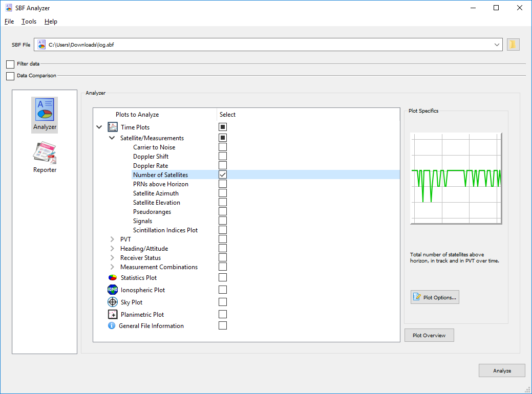
Task: Click the Number of Satellites preview plot
Action: (456, 179)
